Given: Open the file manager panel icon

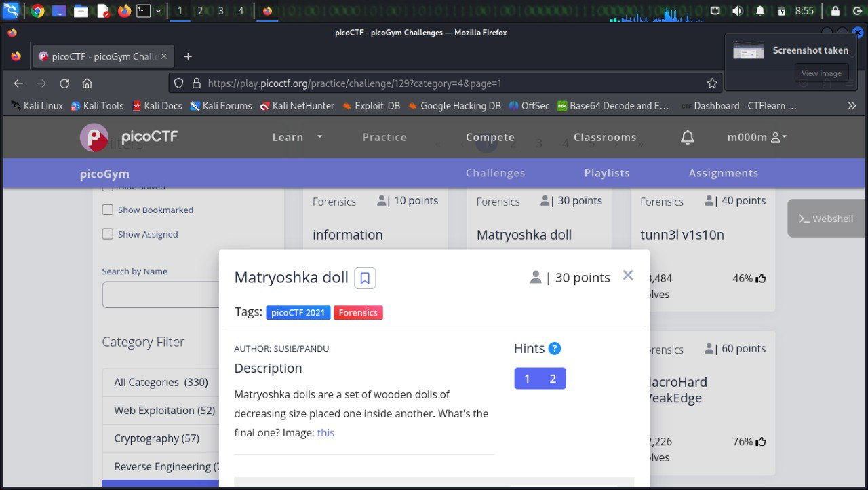Looking at the screenshot, I should (x=81, y=11).
